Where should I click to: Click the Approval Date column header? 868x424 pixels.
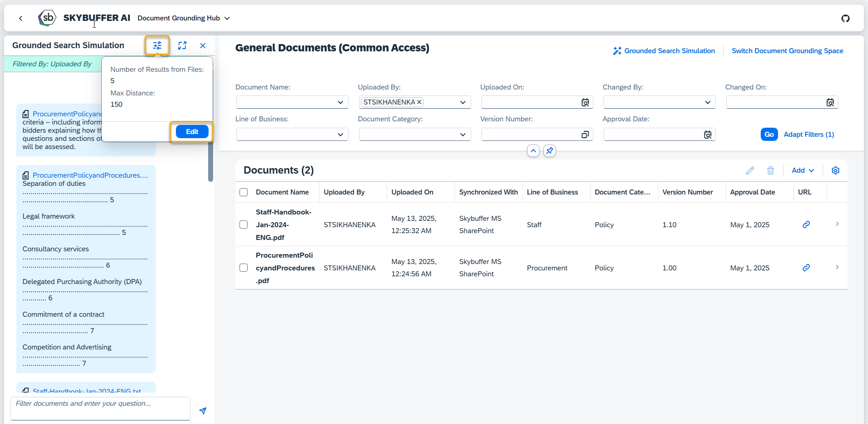tap(753, 192)
